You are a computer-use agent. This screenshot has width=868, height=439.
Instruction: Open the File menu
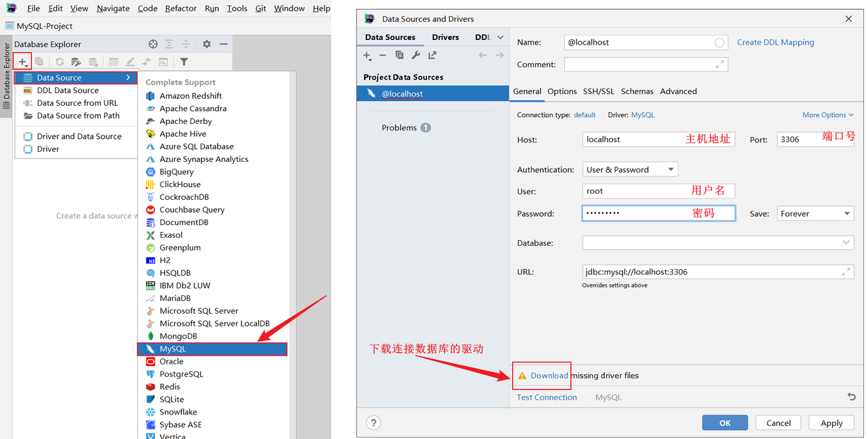(x=33, y=8)
